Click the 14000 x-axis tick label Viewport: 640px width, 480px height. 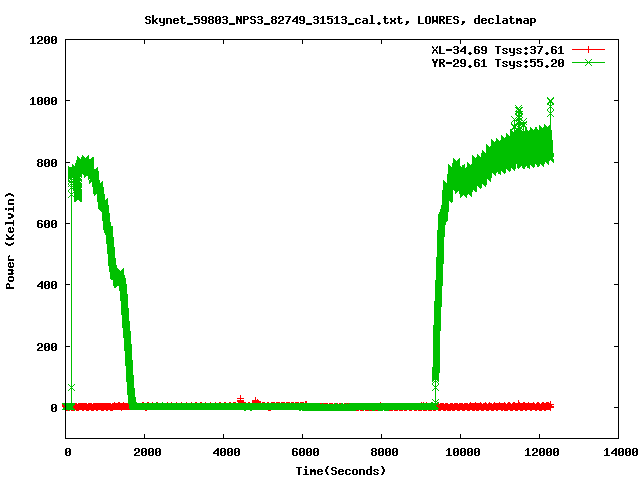(621, 452)
